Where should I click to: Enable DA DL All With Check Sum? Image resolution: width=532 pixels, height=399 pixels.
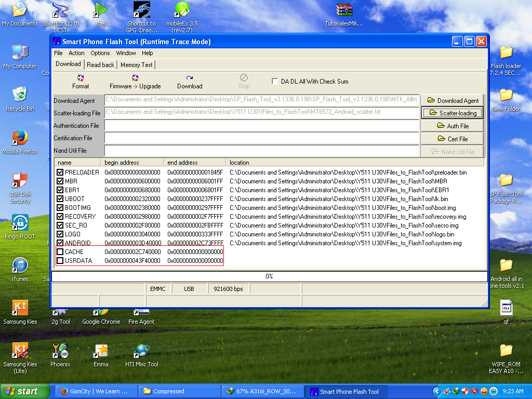point(275,82)
